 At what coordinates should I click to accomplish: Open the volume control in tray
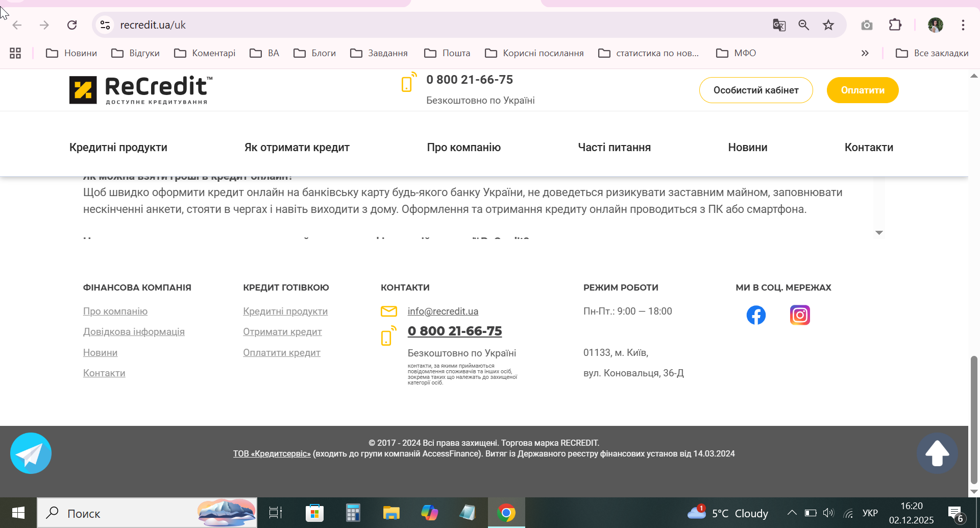(x=828, y=513)
